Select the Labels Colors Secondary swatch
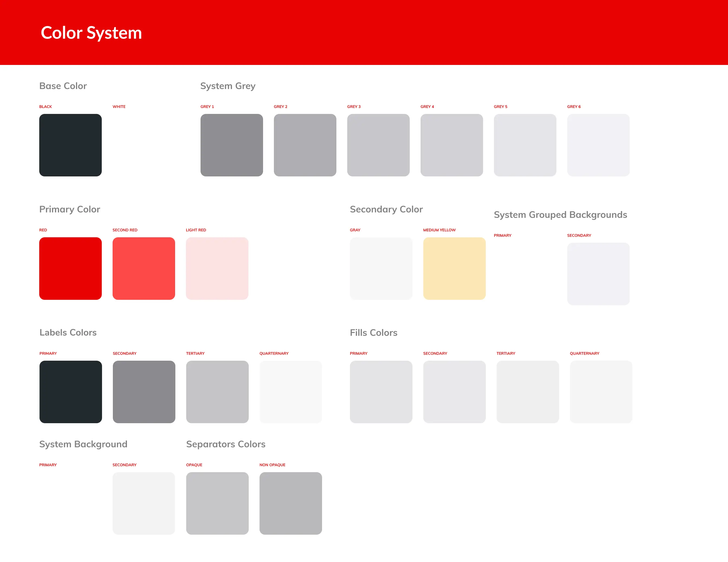The width and height of the screenshot is (728, 562). click(144, 392)
